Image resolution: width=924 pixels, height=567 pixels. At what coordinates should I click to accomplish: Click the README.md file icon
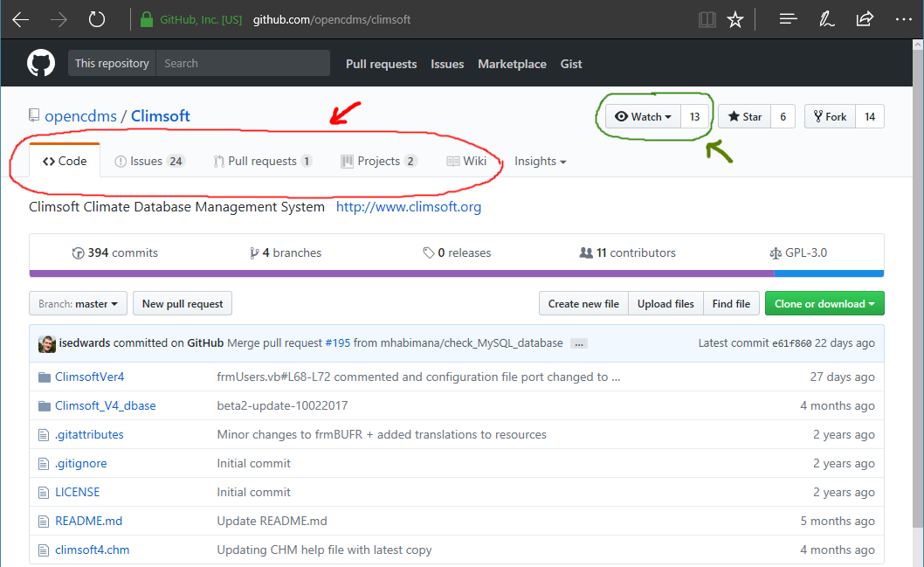(44, 522)
